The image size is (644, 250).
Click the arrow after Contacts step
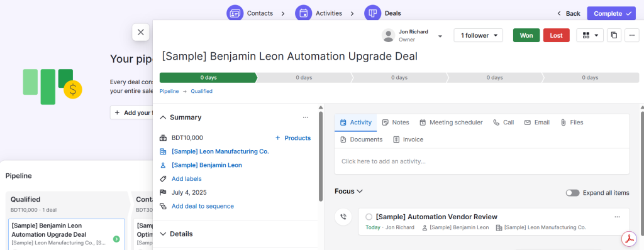tap(283, 14)
